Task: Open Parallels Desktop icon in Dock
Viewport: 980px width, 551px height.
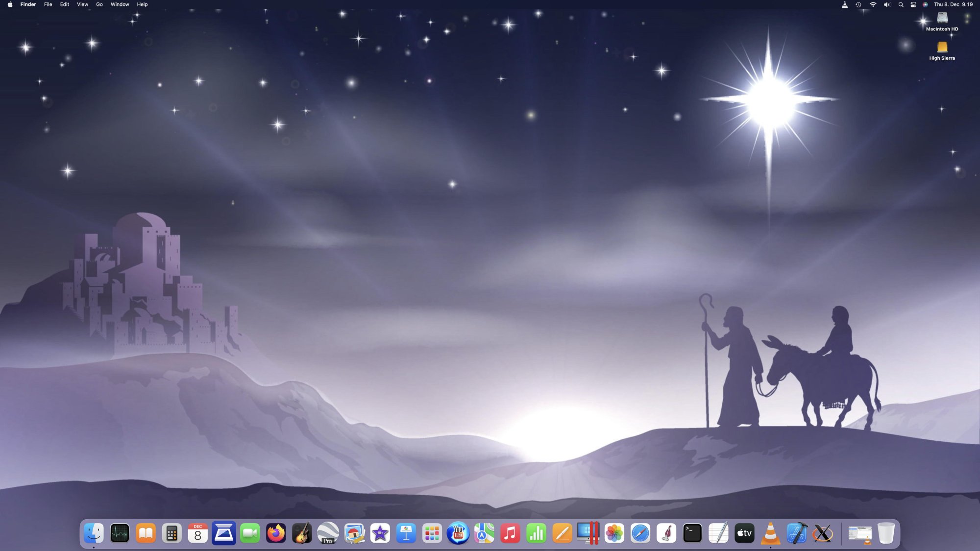Action: click(x=588, y=533)
